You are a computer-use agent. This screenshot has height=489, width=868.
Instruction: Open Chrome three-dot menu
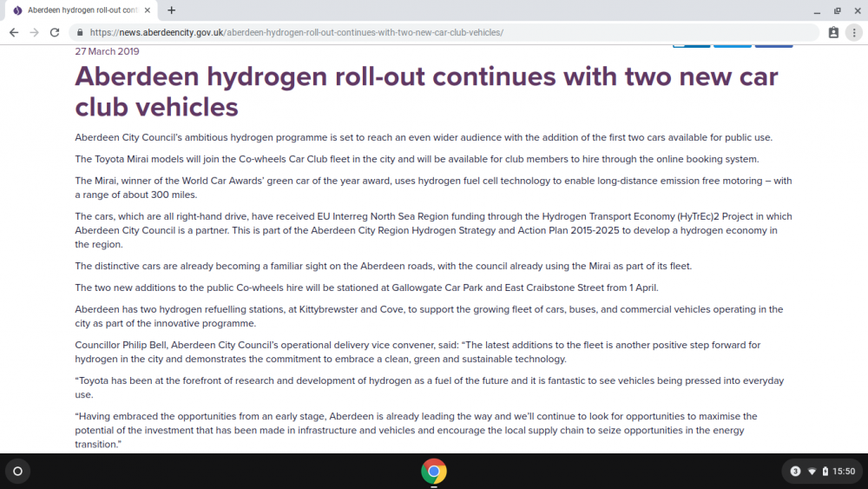coord(854,33)
